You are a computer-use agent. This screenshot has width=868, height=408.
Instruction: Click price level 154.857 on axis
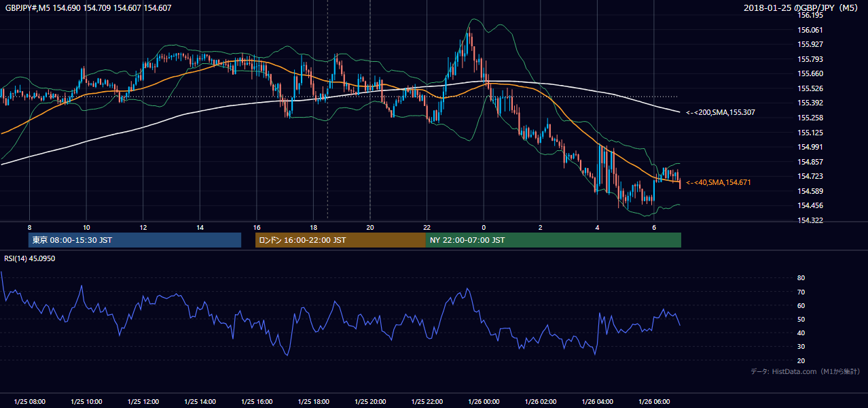pos(811,162)
